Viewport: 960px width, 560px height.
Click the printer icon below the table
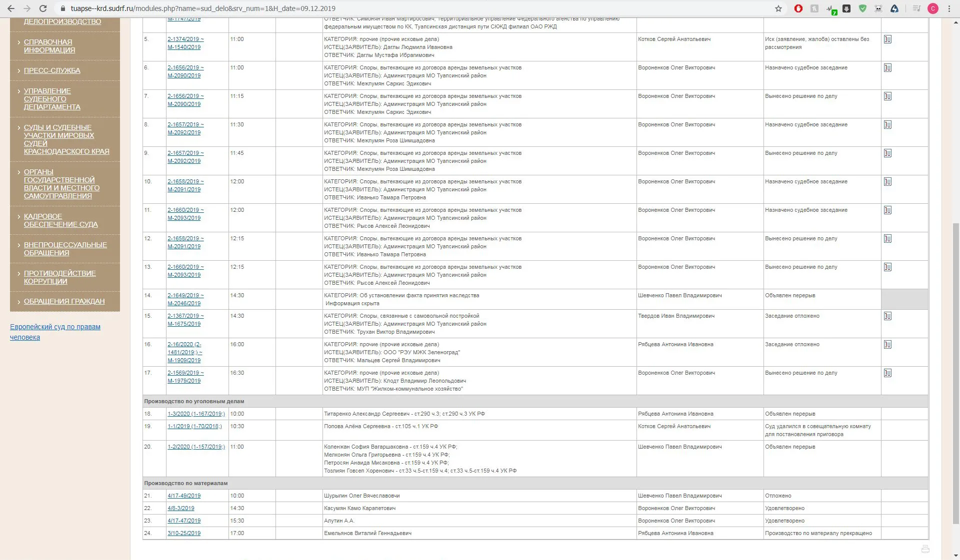(925, 549)
